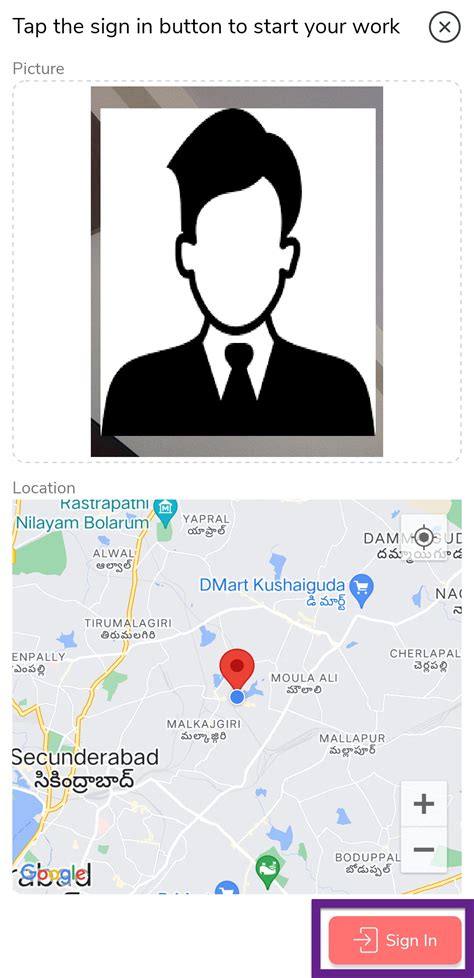474x978 pixels.
Task: Tap the Sign In button
Action: [395, 940]
